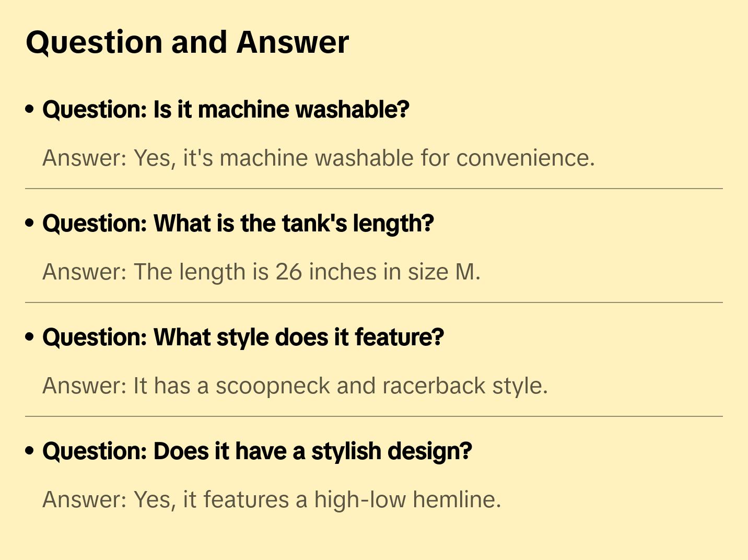Click the bullet beside the machine washable question
The width and height of the screenshot is (748, 560).
[30, 110]
